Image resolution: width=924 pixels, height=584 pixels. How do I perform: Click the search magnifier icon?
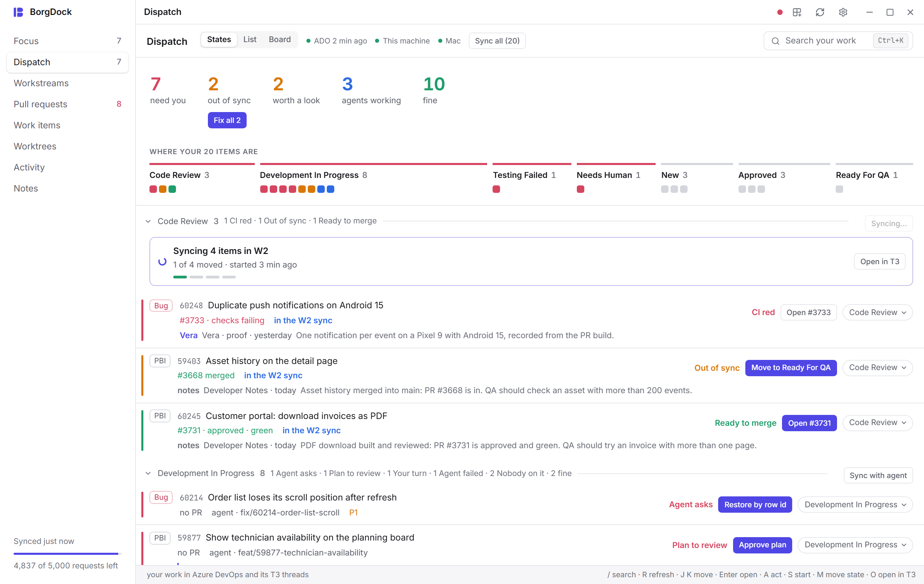pos(776,41)
